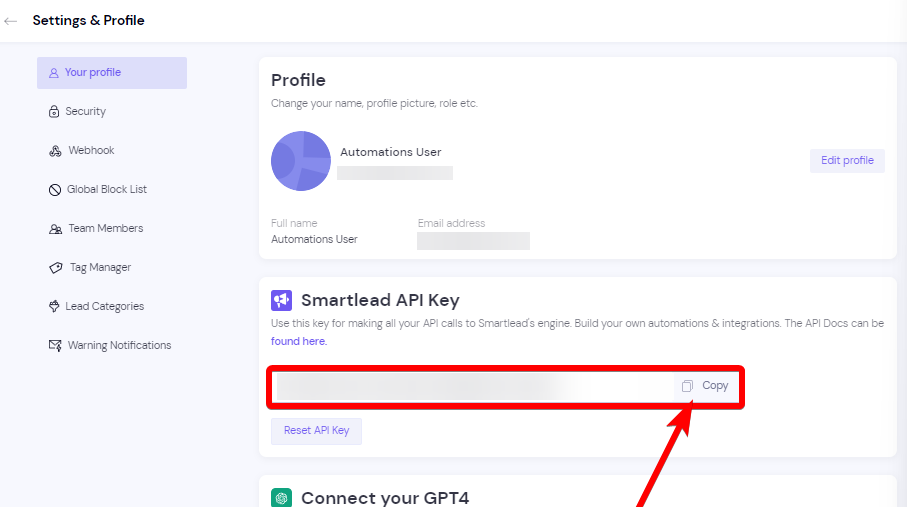The image size is (907, 507).
Task: Click the Security lock icon
Action: (x=54, y=112)
